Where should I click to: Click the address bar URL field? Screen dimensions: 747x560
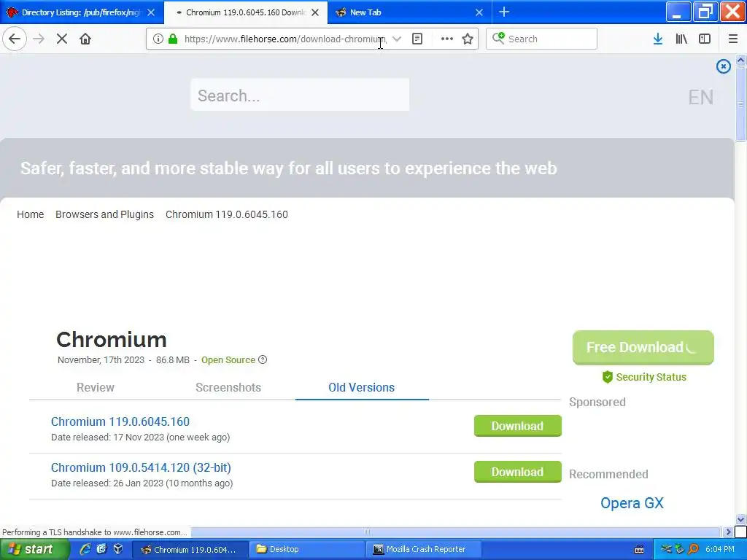click(285, 39)
